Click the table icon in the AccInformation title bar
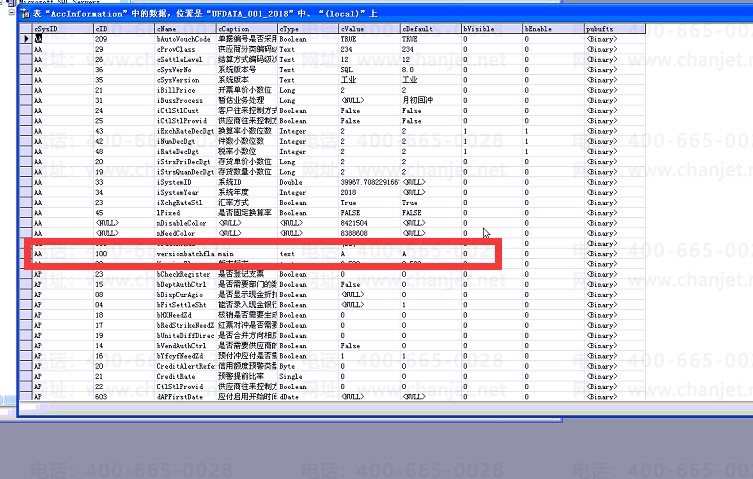Viewport: 753px width, 479px height. (x=25, y=14)
